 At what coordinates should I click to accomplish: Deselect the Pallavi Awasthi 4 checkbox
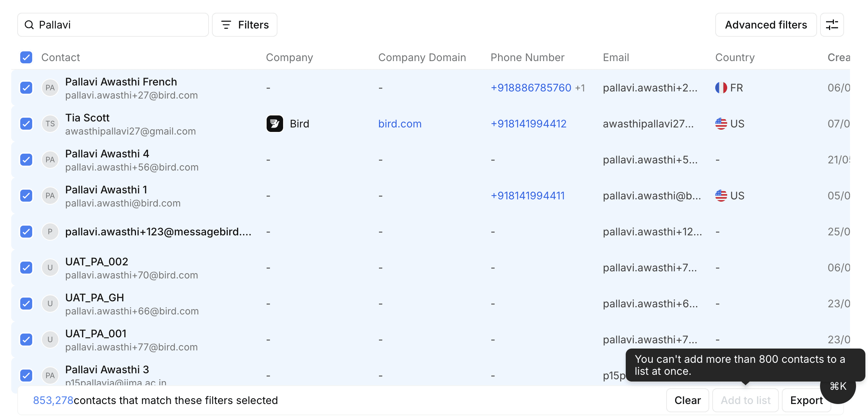pyautogui.click(x=26, y=160)
